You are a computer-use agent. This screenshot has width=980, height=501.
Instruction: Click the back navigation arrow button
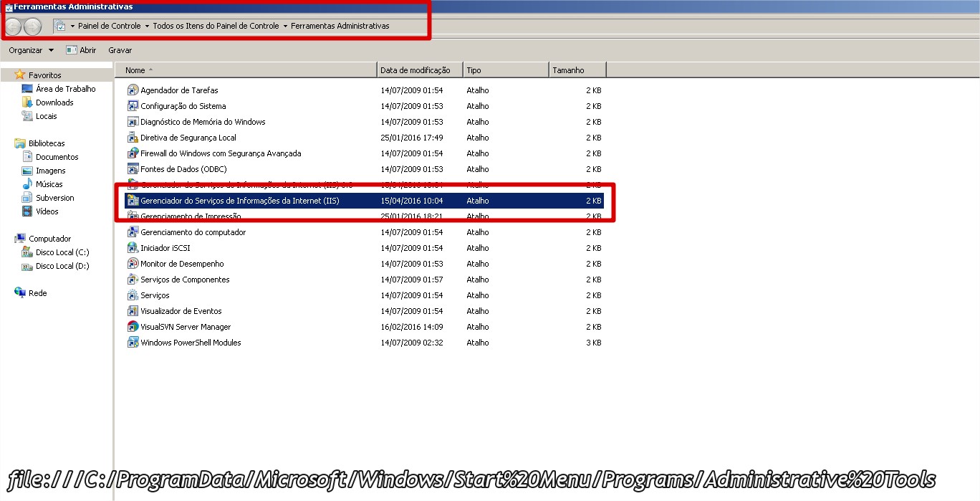(13, 27)
